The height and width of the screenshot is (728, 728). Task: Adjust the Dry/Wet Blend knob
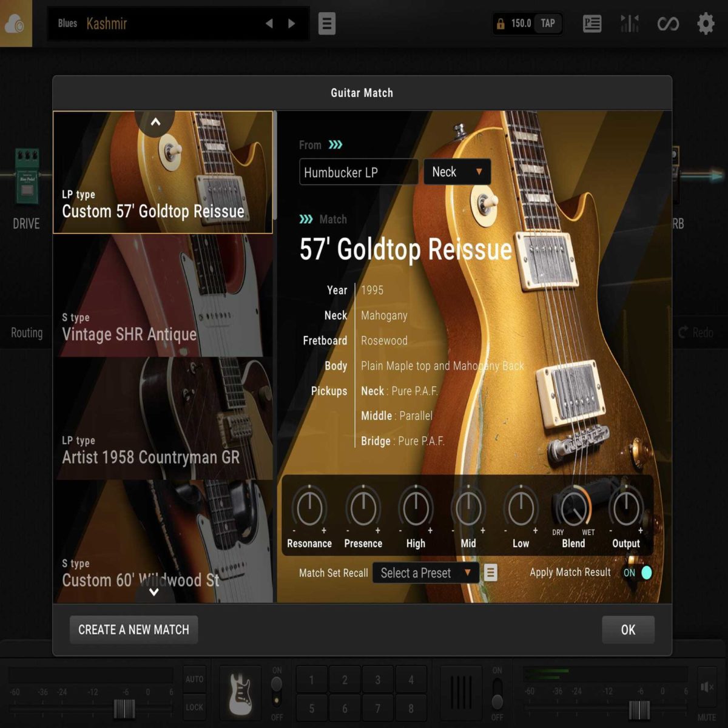pyautogui.click(x=573, y=508)
